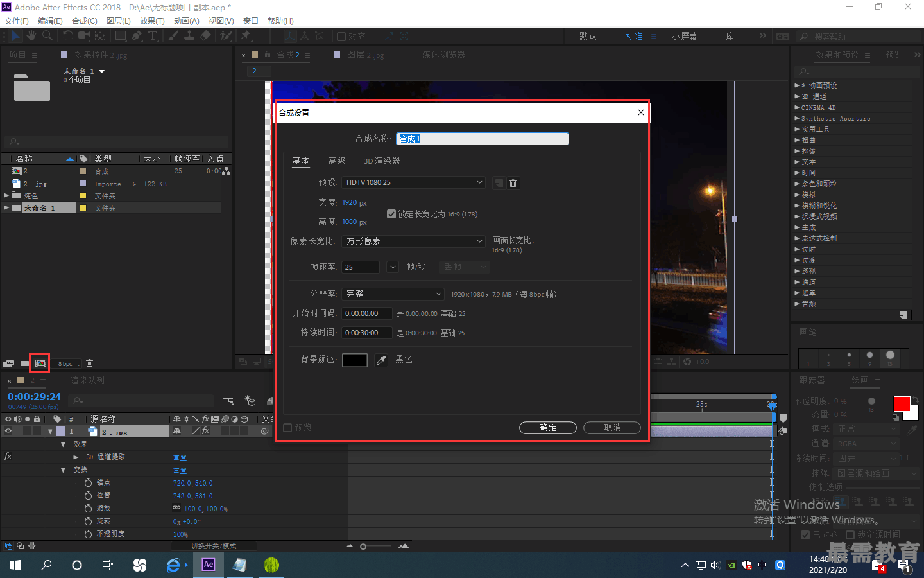This screenshot has width=924, height=578.
Task: Collapse layer 2.jpg properties triangle
Action: 50,432
